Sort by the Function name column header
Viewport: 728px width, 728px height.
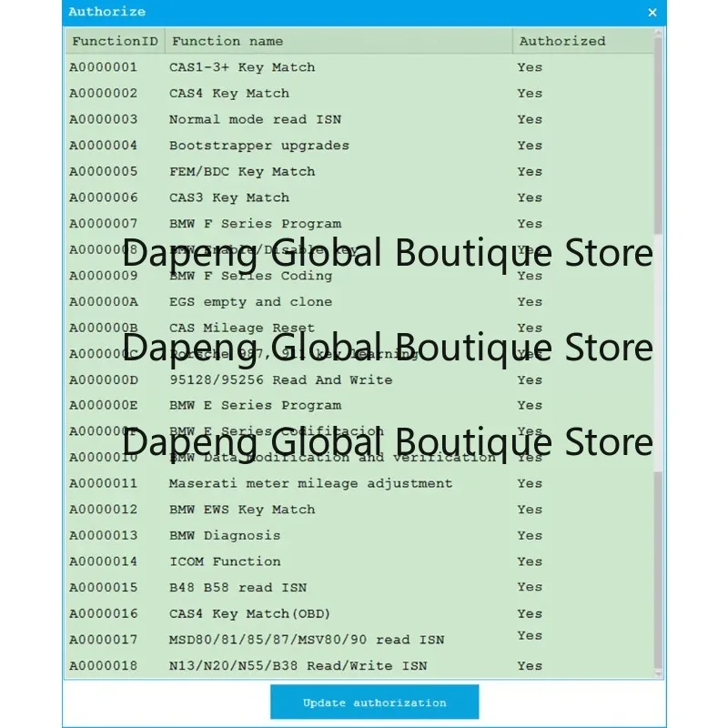click(339, 41)
